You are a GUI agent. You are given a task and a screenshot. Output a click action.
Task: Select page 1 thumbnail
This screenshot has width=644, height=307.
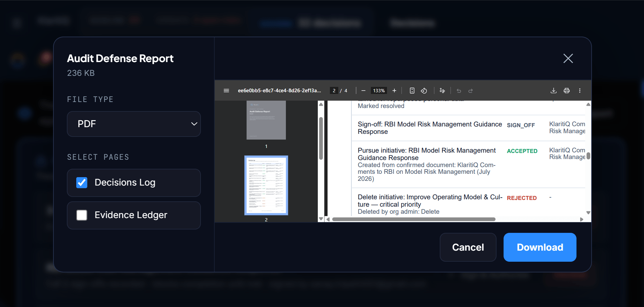[266, 120]
